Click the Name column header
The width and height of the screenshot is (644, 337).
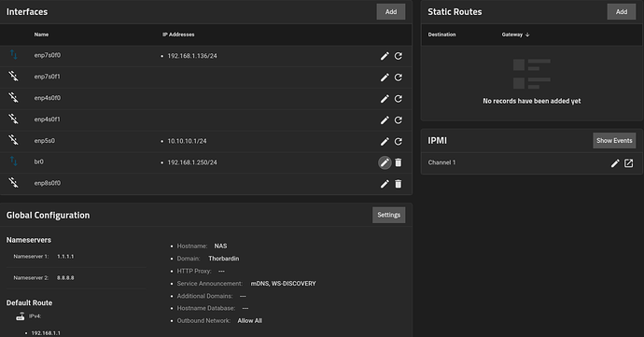[41, 35]
